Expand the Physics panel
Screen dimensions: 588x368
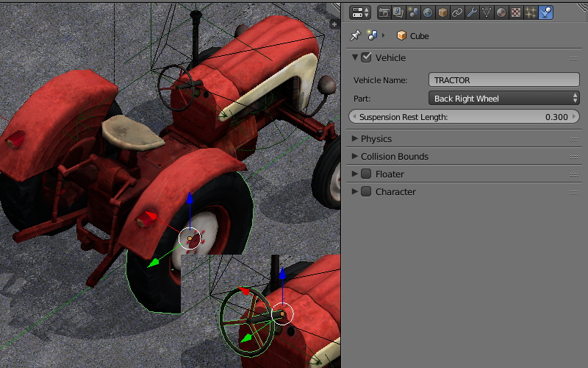(x=354, y=138)
